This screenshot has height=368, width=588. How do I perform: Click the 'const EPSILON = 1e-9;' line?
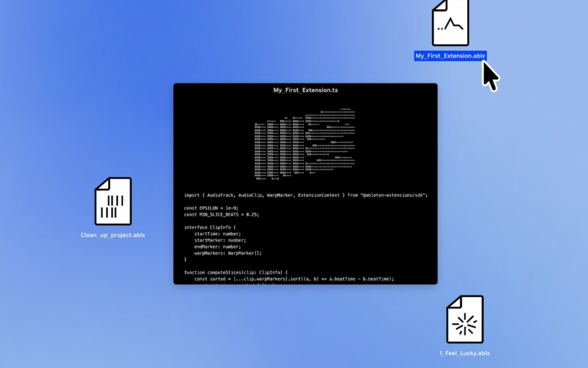(x=211, y=208)
